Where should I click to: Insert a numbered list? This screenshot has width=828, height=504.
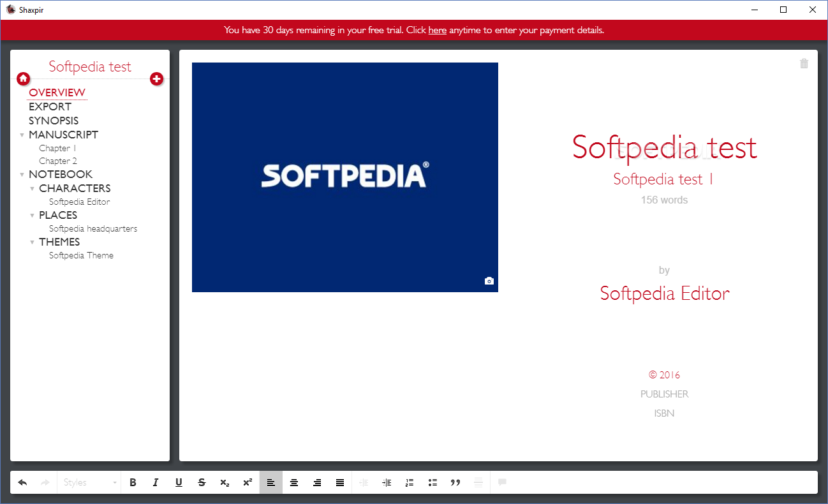[x=410, y=482]
